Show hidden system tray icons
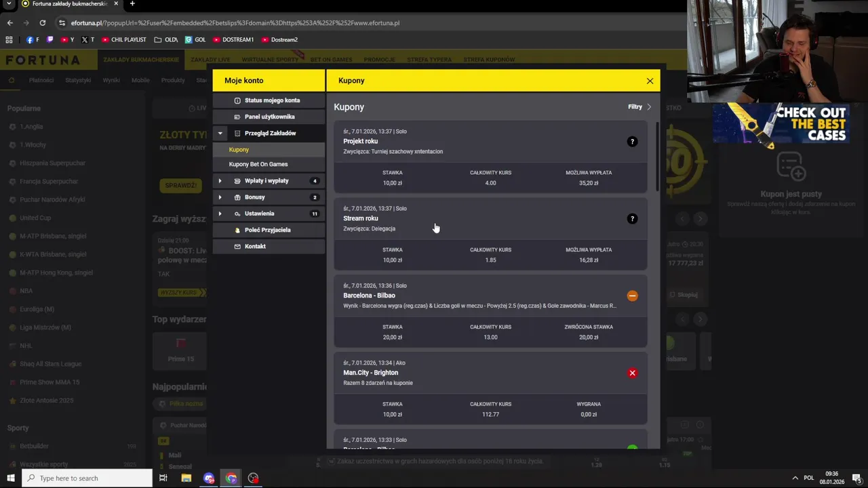This screenshot has height=488, width=868. point(795,478)
